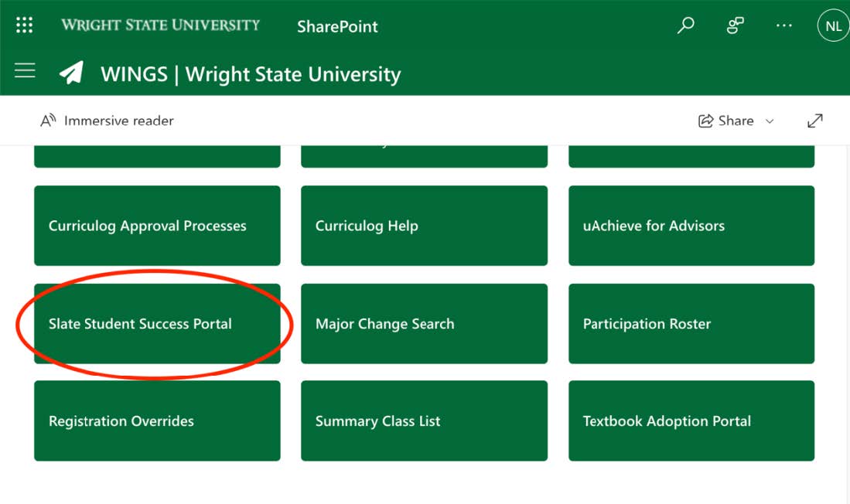Click the Share icon beside the Share label
Screen dimensions: 850x504
(705, 121)
